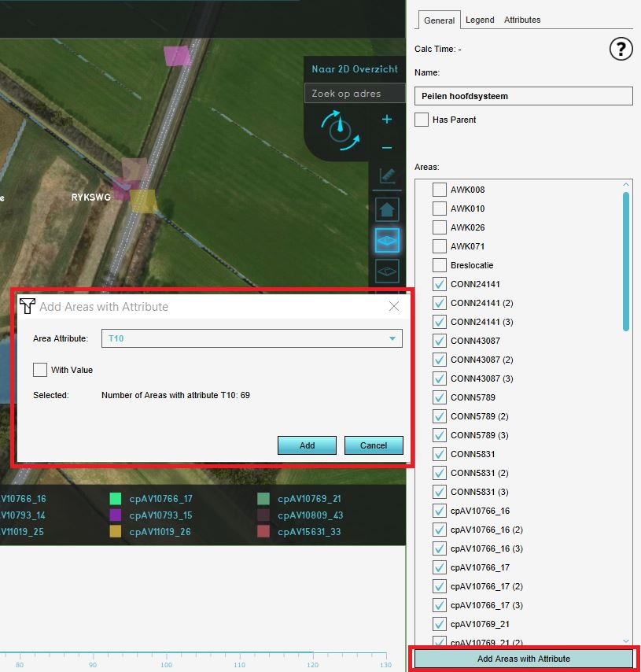The height and width of the screenshot is (672, 641).
Task: Uncheck the CONN43087 area checkbox
Action: (x=440, y=341)
